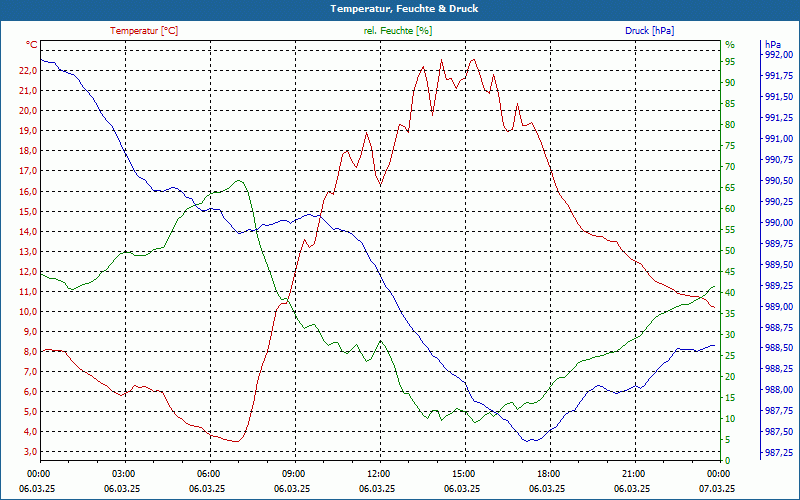Viewport: 800px width, 500px height.
Task: Select the blue 'Druck [hPa]' legend label
Action: pyautogui.click(x=649, y=31)
